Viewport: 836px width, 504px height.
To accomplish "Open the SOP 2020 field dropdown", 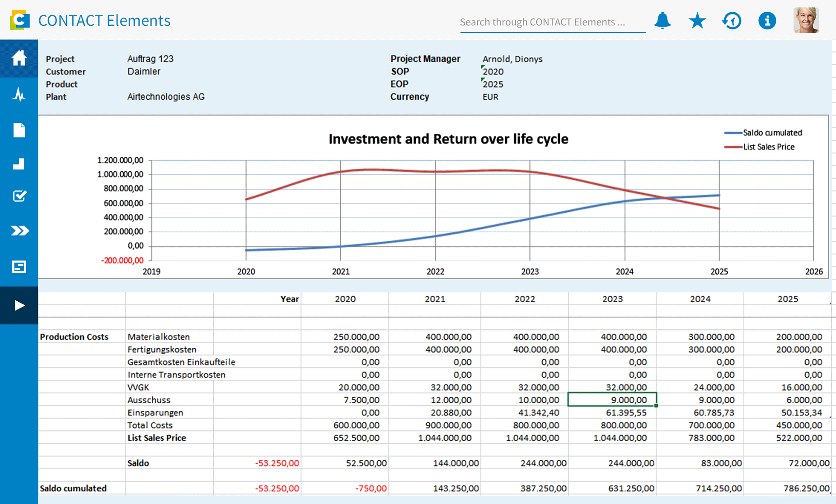I will (x=493, y=71).
